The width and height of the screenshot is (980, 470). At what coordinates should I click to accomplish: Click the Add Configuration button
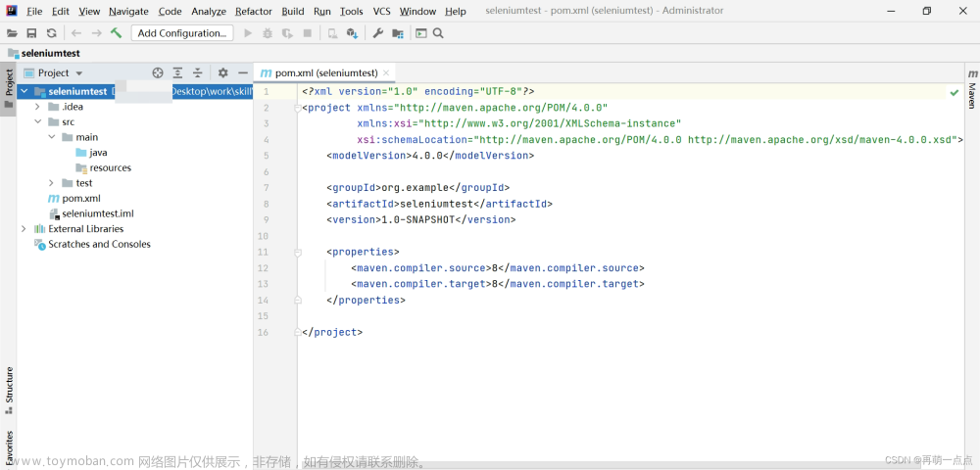[181, 33]
